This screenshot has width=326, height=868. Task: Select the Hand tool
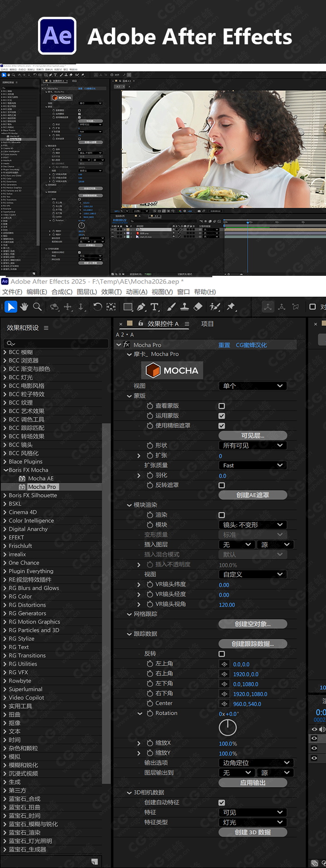click(24, 307)
